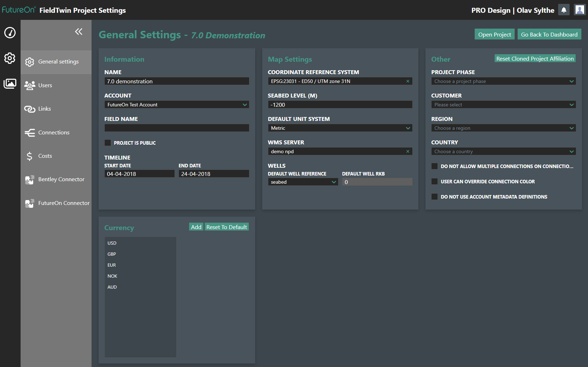Open the dashboard gauge icon in left rail
The image size is (588, 367).
(x=10, y=33)
